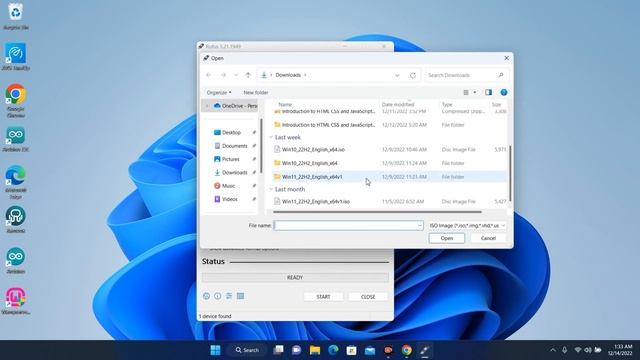Screen dimensions: 640x360
Task: Open Microsoft Store on the taskbar
Action: point(351,350)
